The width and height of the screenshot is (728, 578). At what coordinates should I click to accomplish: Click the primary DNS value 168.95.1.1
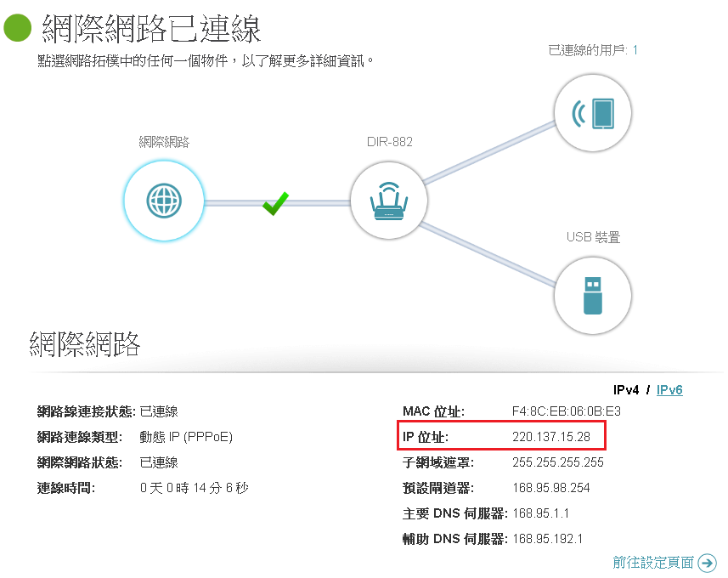click(541, 514)
